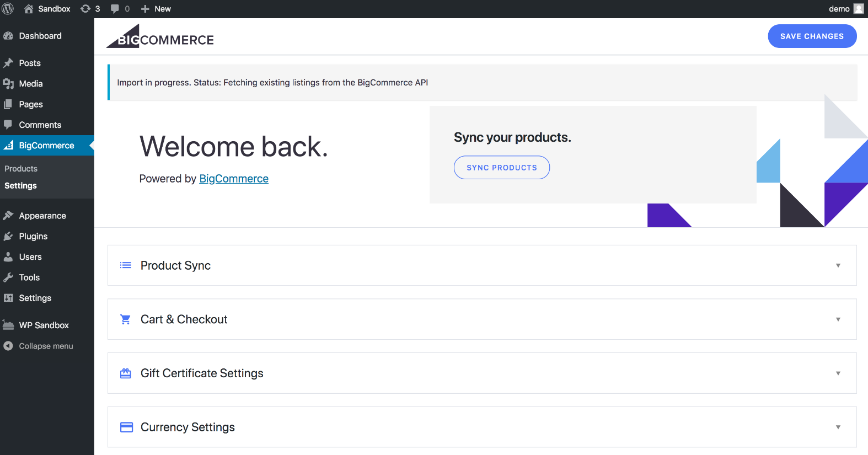Go to BigCommerce Products submenu

[x=21, y=169]
